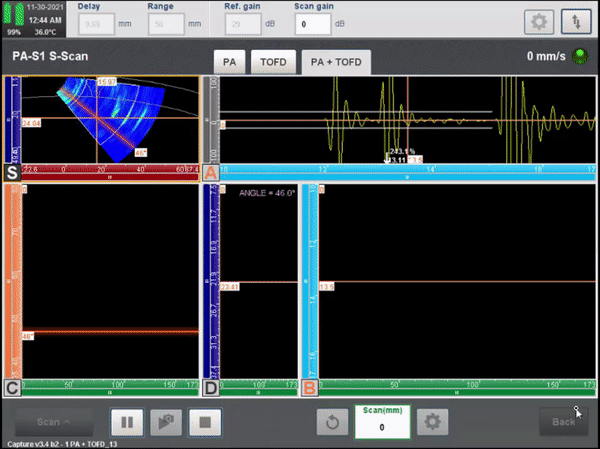Open scan settings gear near Scan(mm)

pyautogui.click(x=432, y=422)
